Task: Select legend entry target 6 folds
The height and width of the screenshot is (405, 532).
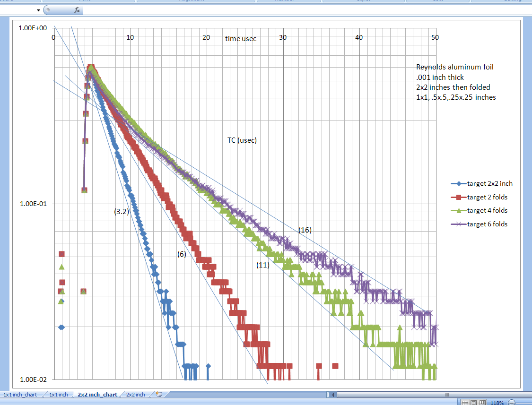Action: [x=479, y=224]
